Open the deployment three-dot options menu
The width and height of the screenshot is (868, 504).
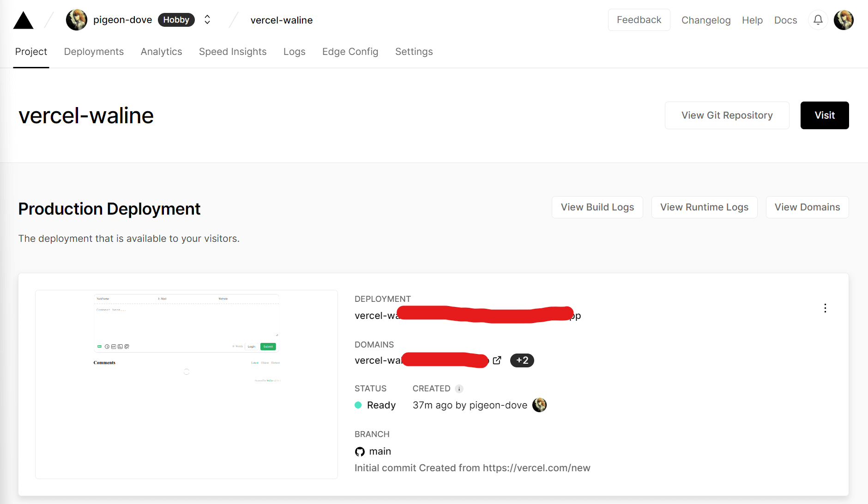[x=825, y=308]
